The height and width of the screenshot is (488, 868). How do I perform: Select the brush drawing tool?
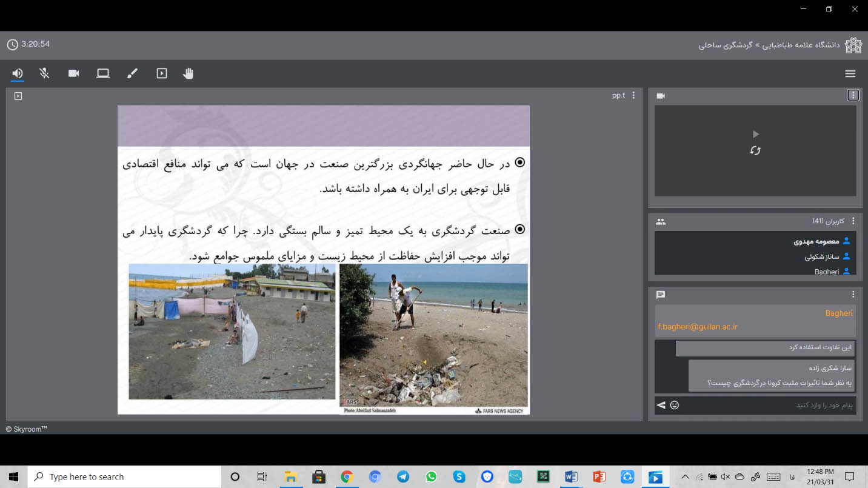click(x=132, y=73)
